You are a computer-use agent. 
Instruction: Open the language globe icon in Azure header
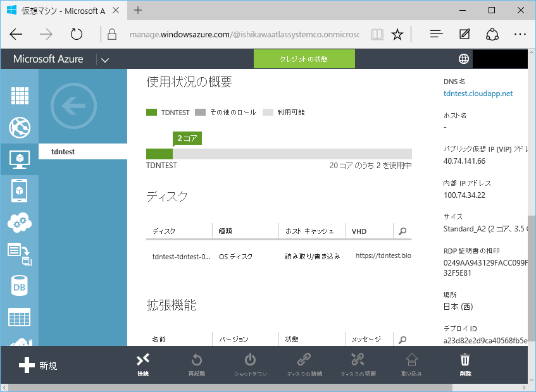[x=463, y=59]
